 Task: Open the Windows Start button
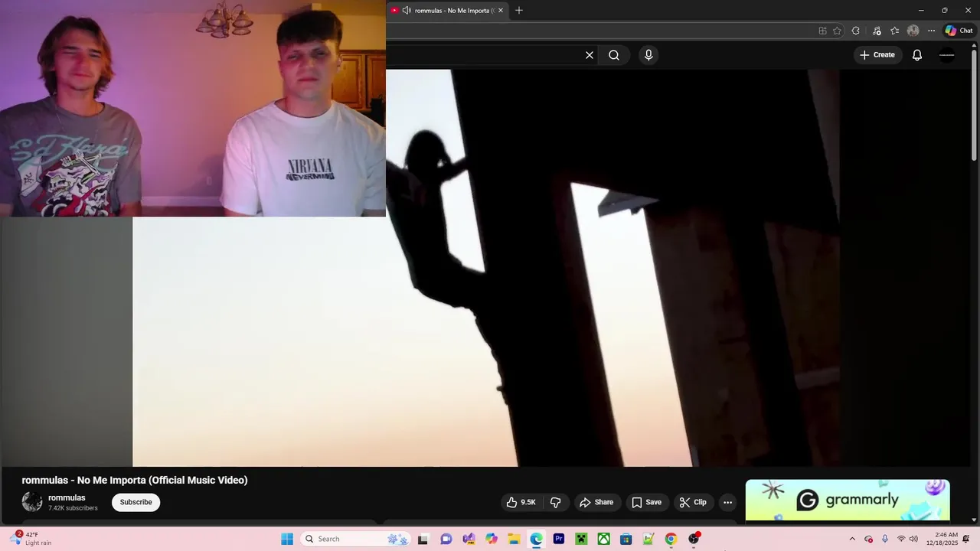(x=287, y=539)
